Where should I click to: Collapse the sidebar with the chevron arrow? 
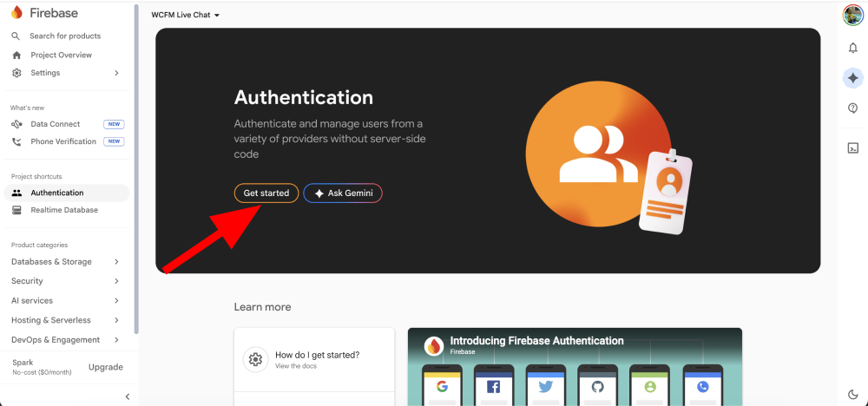pyautogui.click(x=127, y=396)
